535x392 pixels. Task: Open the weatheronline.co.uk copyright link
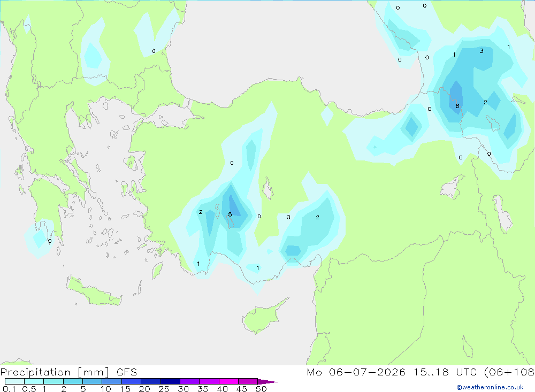[x=490, y=387]
